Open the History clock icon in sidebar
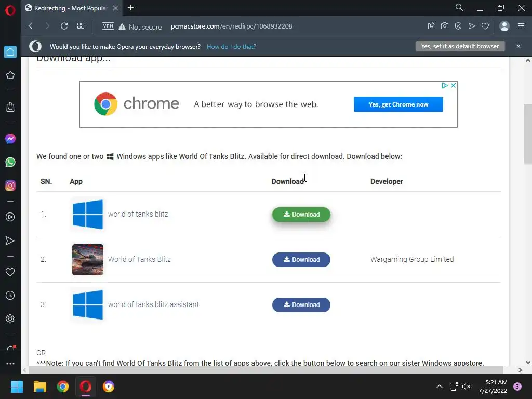 pyautogui.click(x=10, y=295)
